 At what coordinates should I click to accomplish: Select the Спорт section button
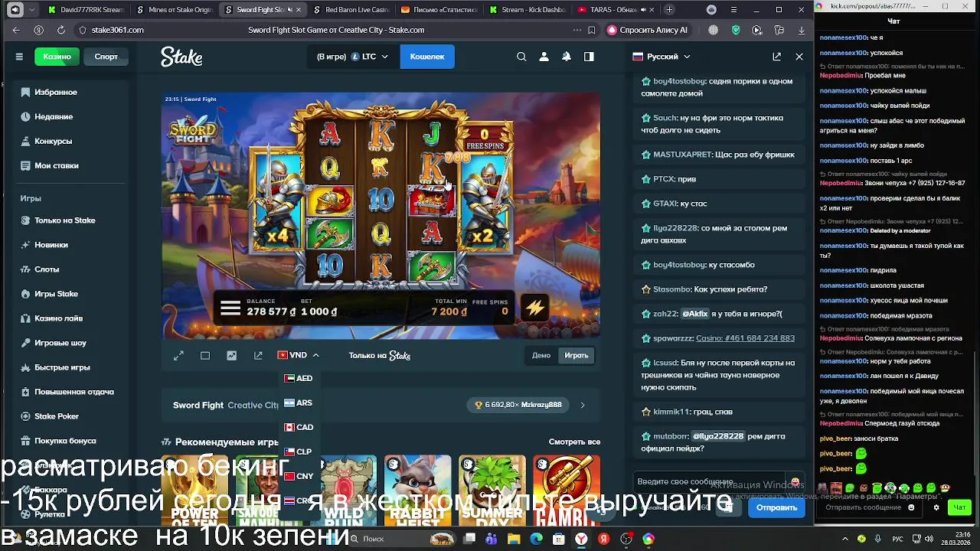click(106, 57)
